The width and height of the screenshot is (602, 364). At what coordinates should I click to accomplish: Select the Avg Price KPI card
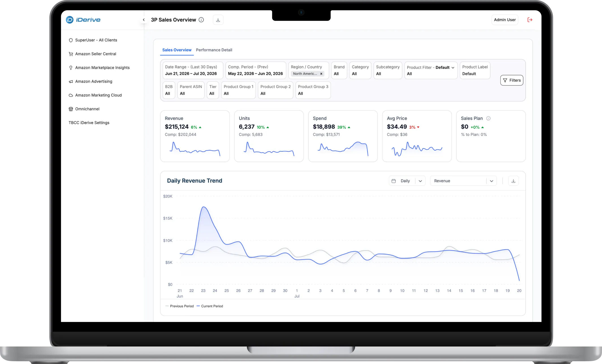(x=417, y=136)
